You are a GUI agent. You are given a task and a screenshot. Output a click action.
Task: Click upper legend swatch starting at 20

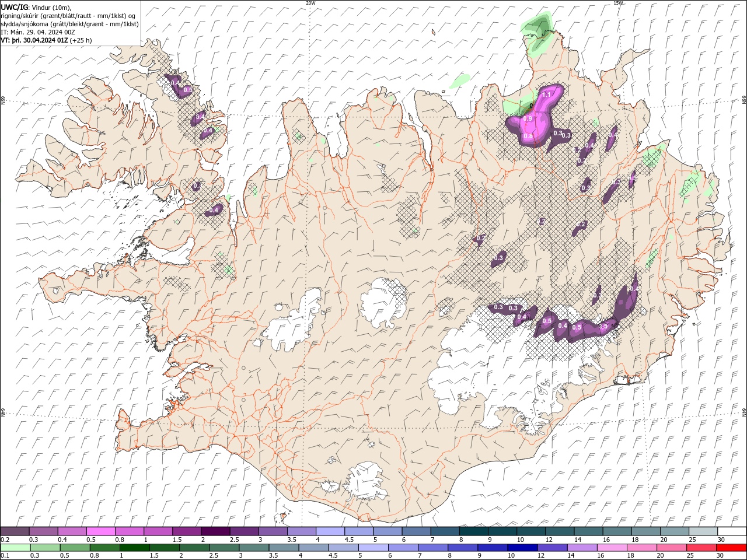675,531
